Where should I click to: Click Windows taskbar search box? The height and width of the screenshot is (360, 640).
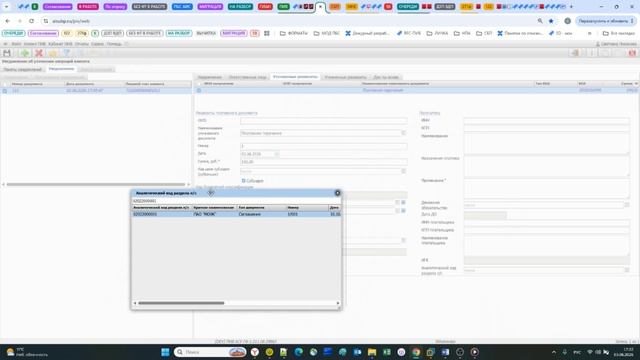click(210, 352)
